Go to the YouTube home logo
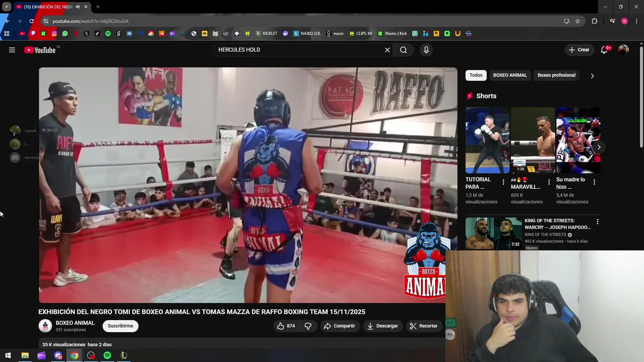 click(x=40, y=50)
